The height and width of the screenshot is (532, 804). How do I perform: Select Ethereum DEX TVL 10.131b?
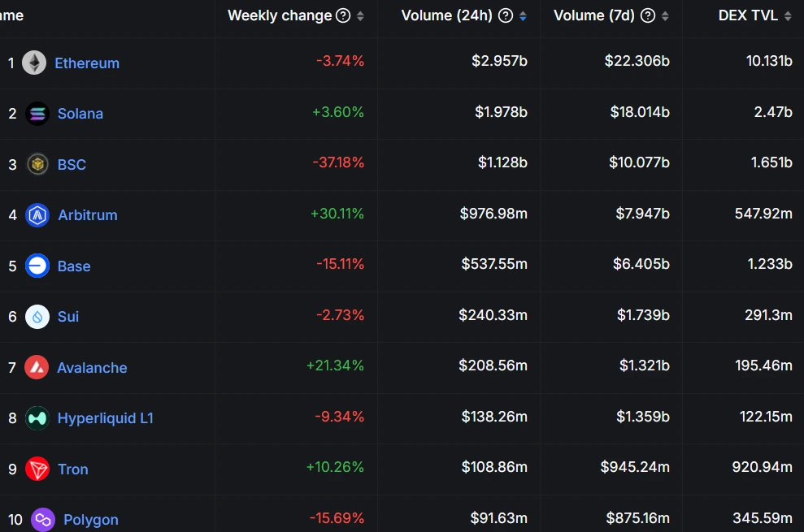pyautogui.click(x=769, y=61)
